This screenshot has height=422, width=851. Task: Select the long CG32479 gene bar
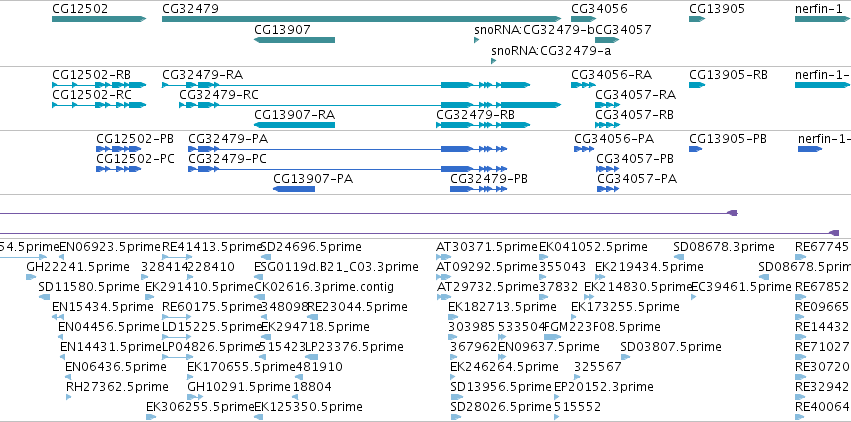tap(361, 19)
